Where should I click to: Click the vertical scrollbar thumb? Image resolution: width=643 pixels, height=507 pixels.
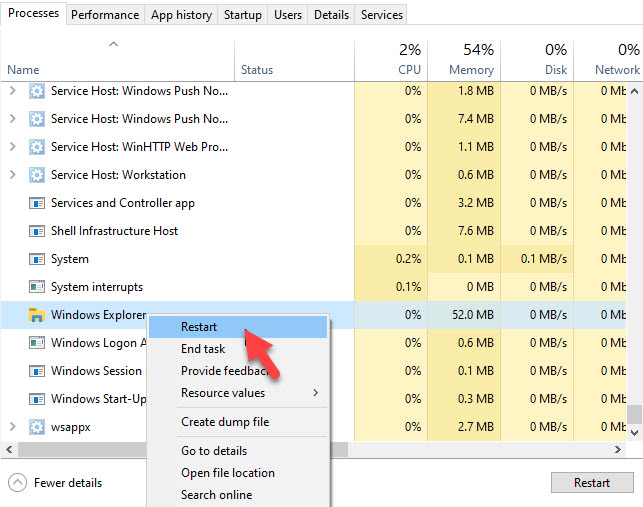[x=634, y=414]
